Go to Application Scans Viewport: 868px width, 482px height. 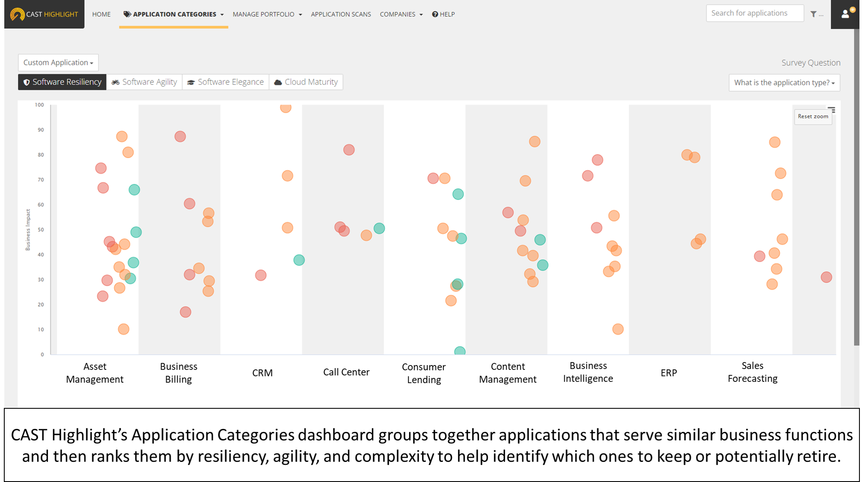[x=341, y=14]
